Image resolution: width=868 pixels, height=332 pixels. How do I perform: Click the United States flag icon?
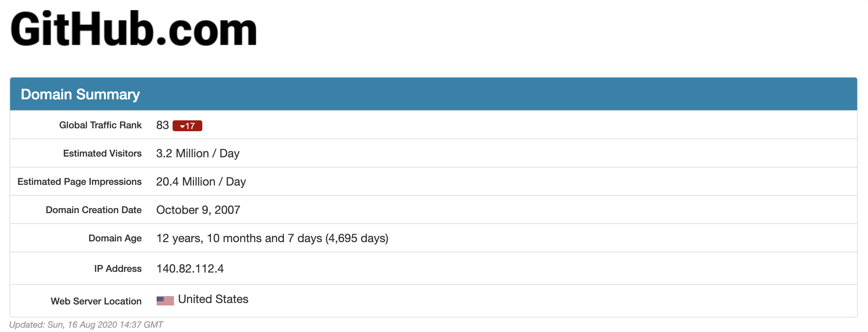tap(165, 300)
